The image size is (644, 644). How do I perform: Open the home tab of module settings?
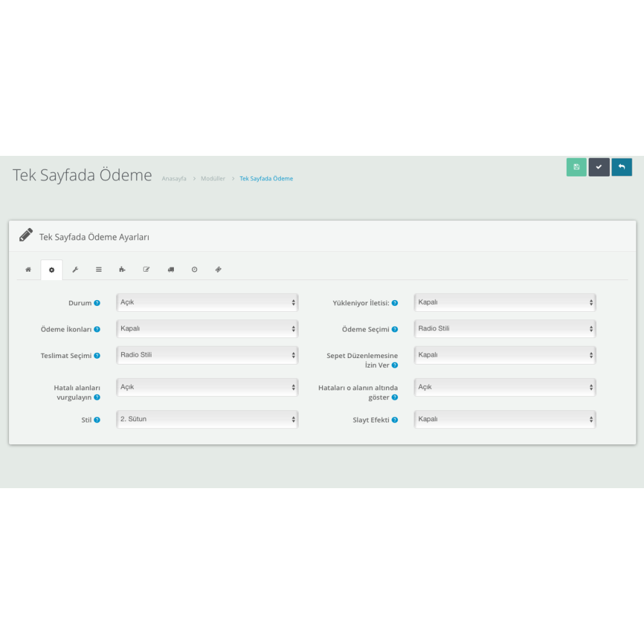click(x=28, y=269)
